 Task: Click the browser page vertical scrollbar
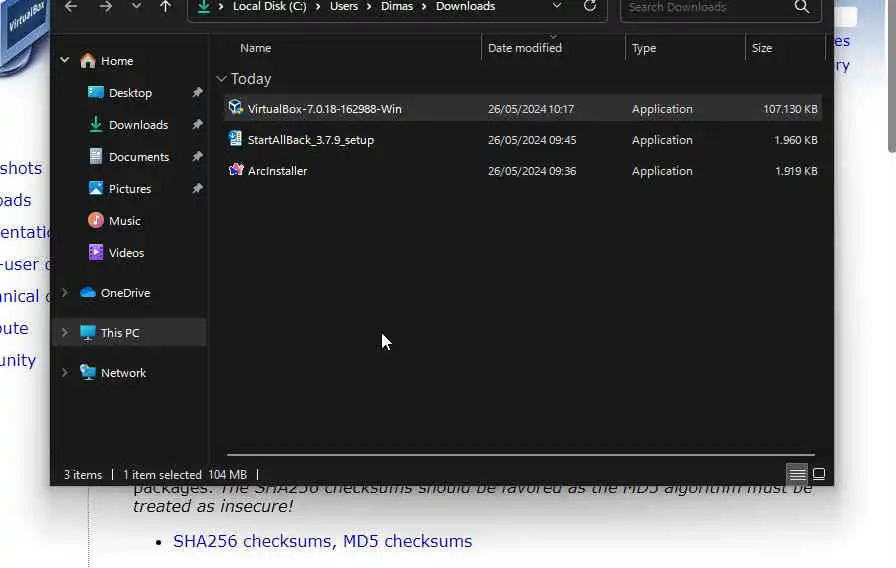[x=891, y=77]
